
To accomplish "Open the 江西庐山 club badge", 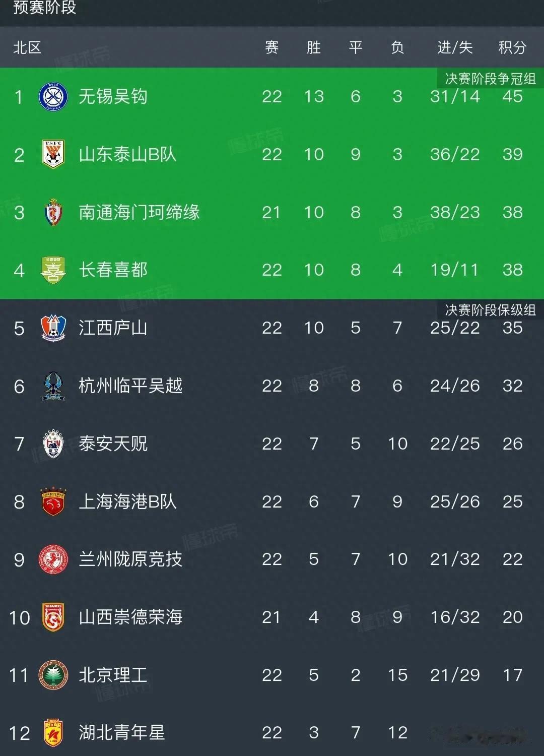I will 53,328.
